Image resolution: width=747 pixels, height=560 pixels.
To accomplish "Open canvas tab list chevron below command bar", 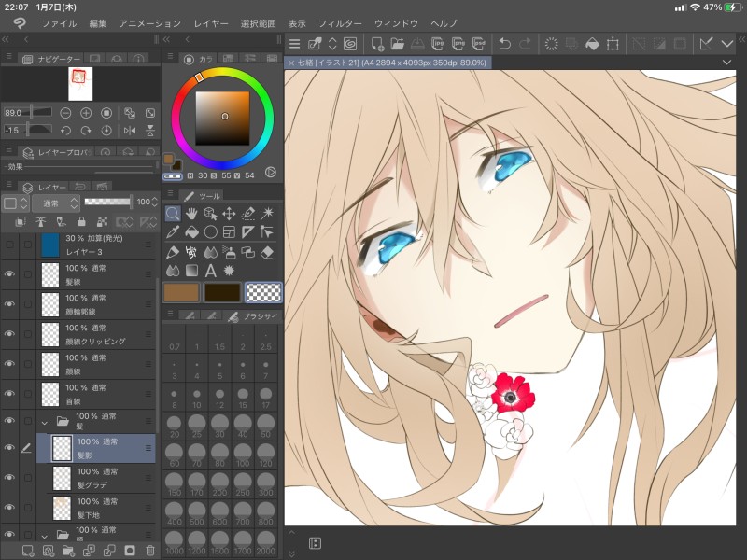I will [x=726, y=63].
